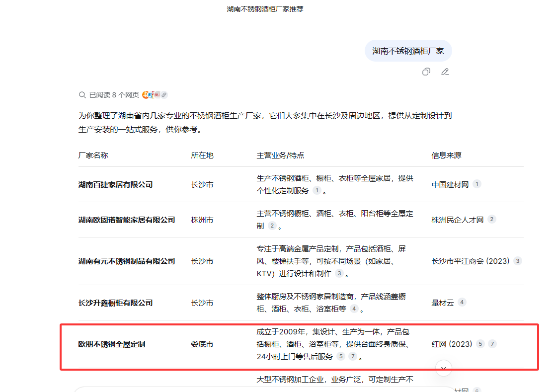Click the scroll-to-bottom chevron button

(x=444, y=368)
